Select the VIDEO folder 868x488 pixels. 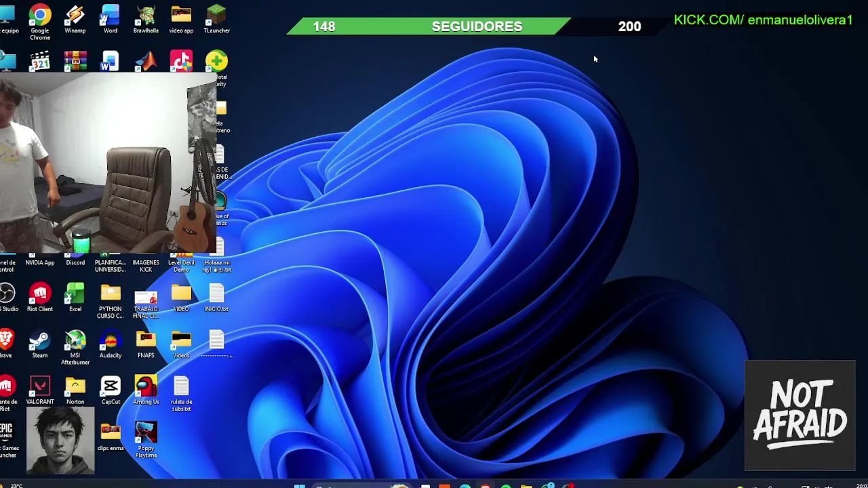tap(181, 296)
